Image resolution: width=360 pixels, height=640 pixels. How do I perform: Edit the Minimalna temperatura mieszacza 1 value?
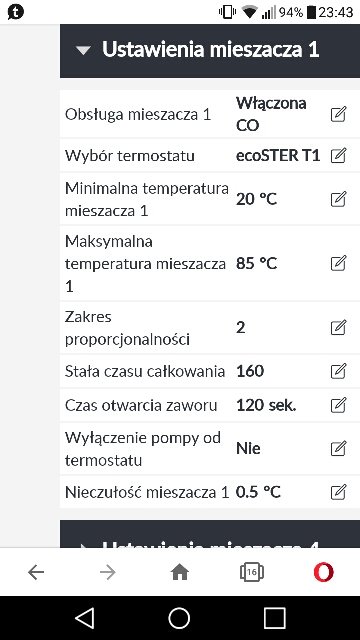click(338, 199)
